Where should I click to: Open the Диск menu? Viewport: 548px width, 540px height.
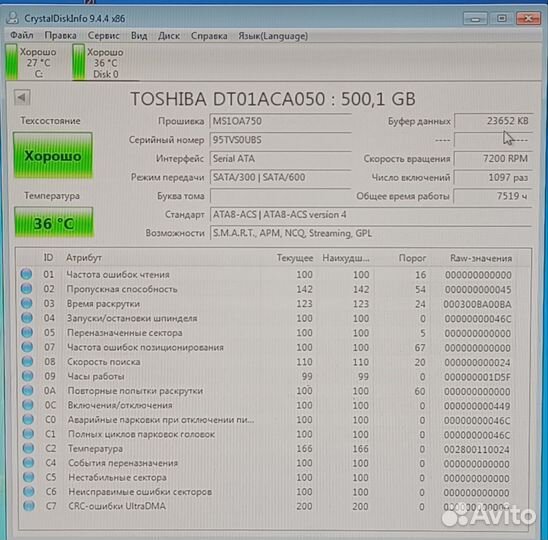(x=169, y=36)
